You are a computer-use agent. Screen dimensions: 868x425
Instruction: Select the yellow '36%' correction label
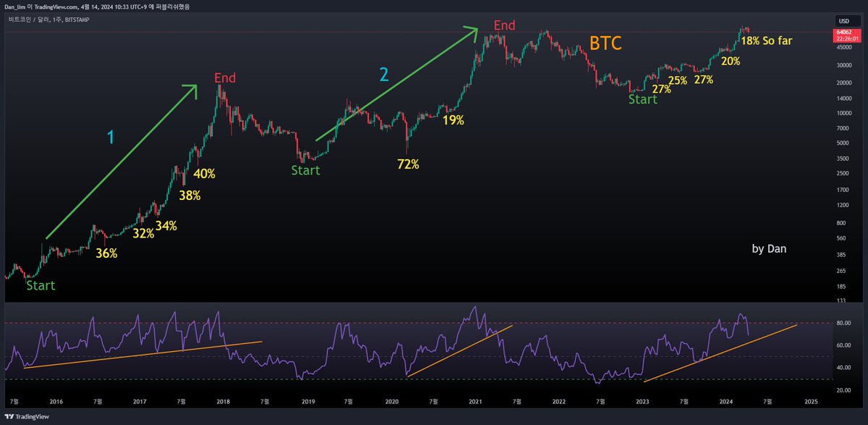pos(106,253)
